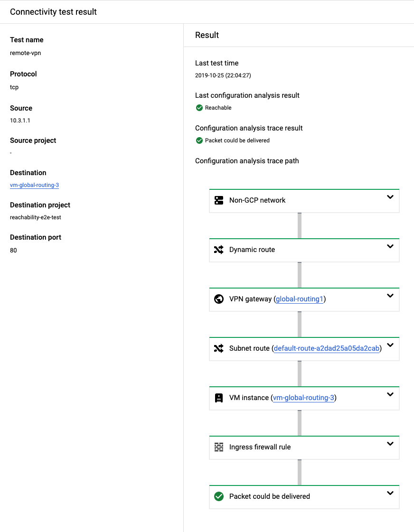The height and width of the screenshot is (532, 414).
Task: Open the vm-global-routing-3 Destination link
Action: [34, 185]
